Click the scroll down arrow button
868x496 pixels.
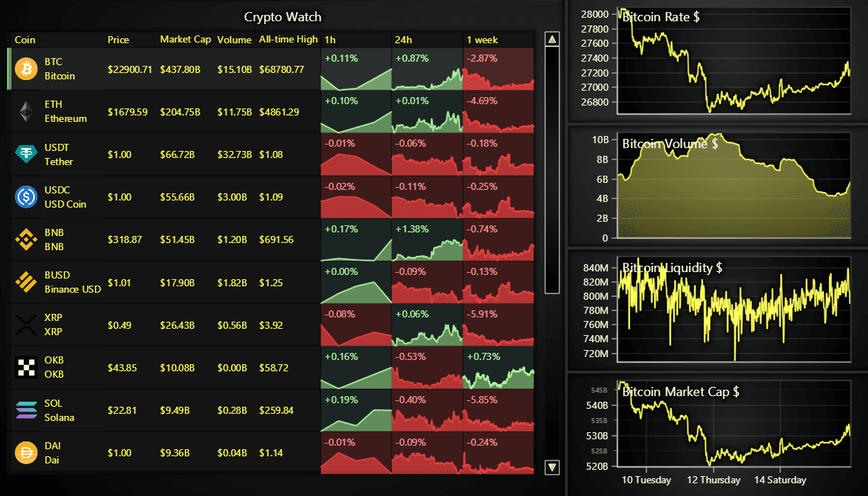552,467
